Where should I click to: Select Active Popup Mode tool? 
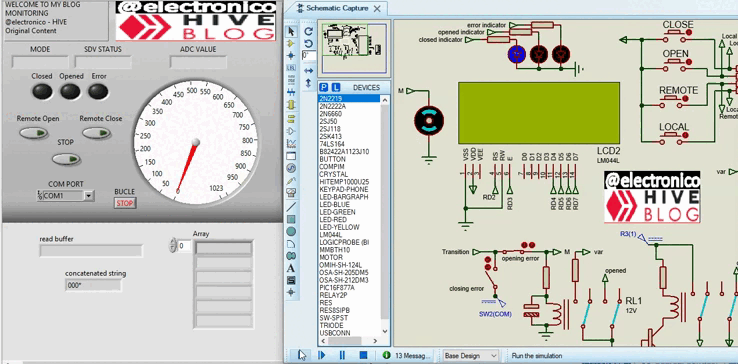coord(291,156)
